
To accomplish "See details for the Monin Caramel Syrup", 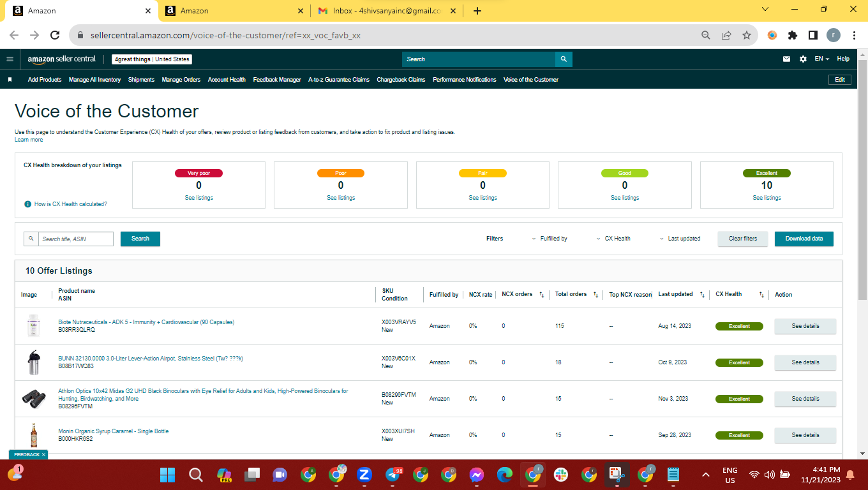I will coord(805,435).
